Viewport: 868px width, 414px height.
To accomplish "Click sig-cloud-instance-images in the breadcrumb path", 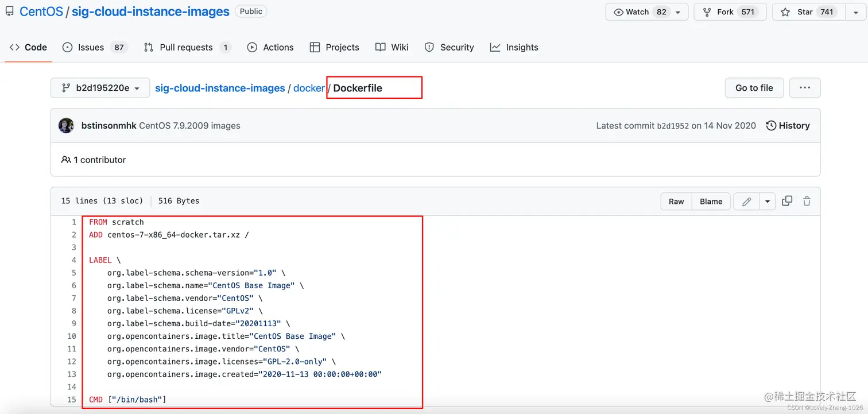I will 220,88.
